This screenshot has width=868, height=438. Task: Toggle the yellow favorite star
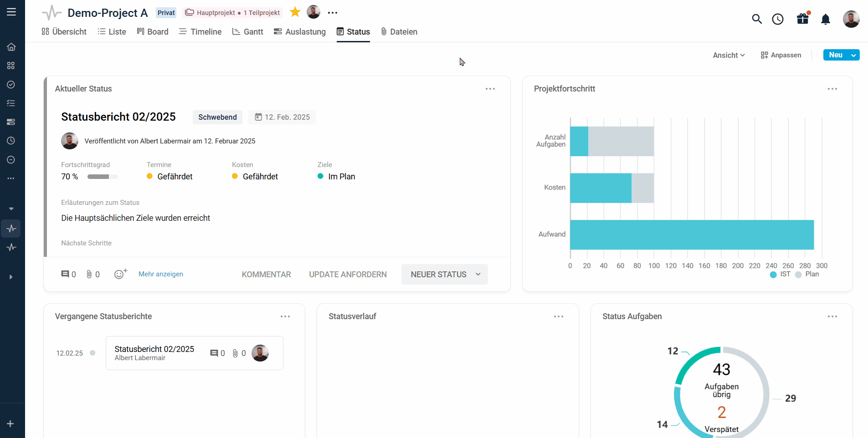coord(295,12)
